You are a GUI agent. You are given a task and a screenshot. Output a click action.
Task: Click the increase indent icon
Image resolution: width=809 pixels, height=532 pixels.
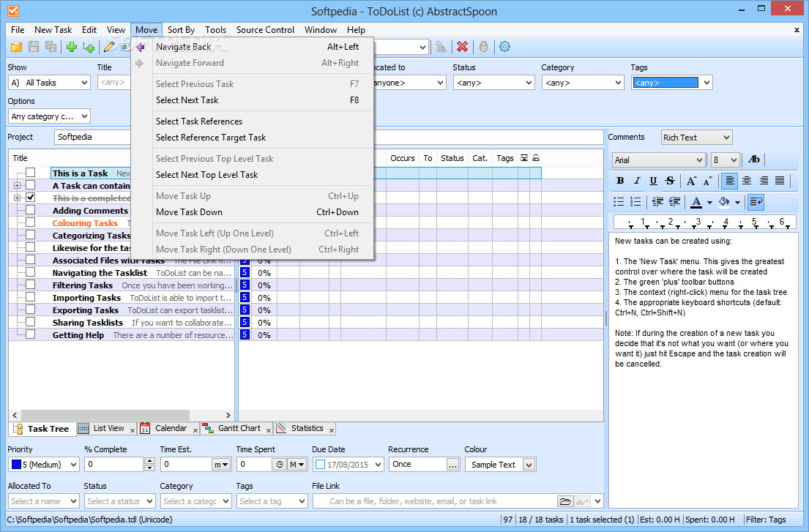tap(674, 201)
